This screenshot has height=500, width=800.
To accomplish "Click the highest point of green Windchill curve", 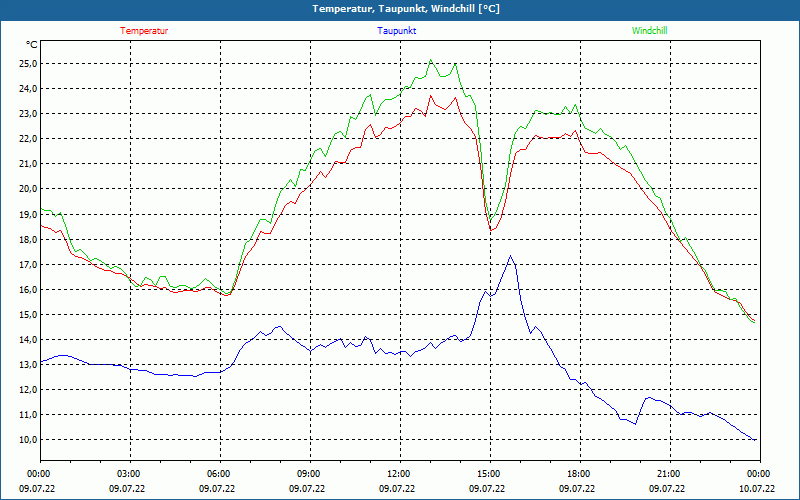I will click(x=432, y=60).
